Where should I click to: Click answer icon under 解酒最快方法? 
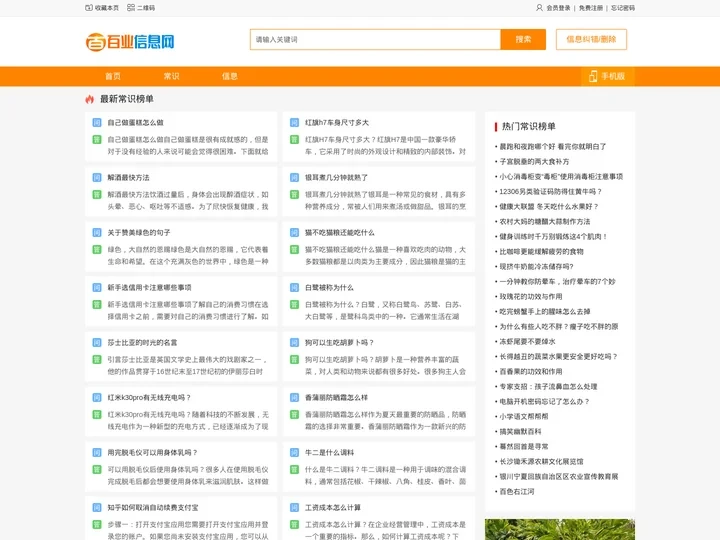97,195
